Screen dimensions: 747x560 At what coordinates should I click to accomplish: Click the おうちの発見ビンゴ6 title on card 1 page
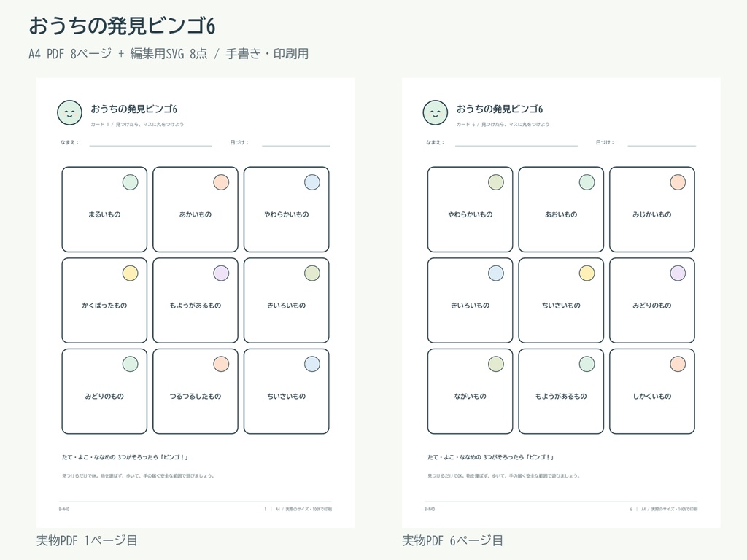pos(134,109)
